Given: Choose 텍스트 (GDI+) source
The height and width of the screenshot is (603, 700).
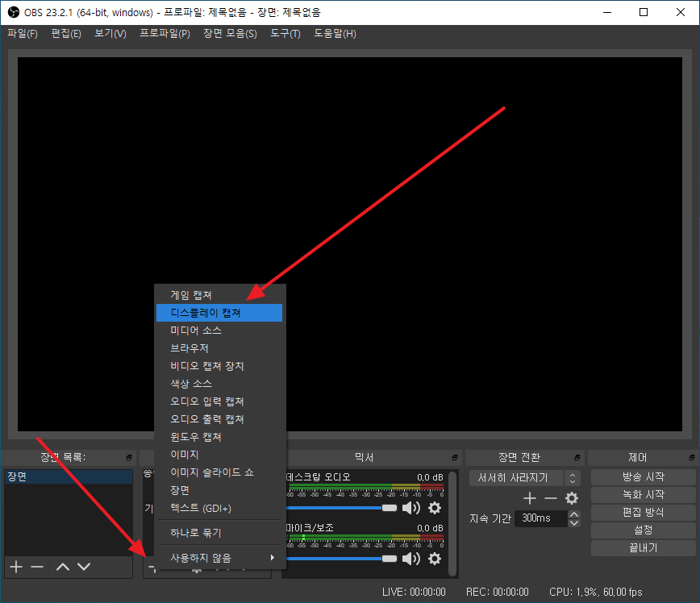Looking at the screenshot, I should point(219,508).
